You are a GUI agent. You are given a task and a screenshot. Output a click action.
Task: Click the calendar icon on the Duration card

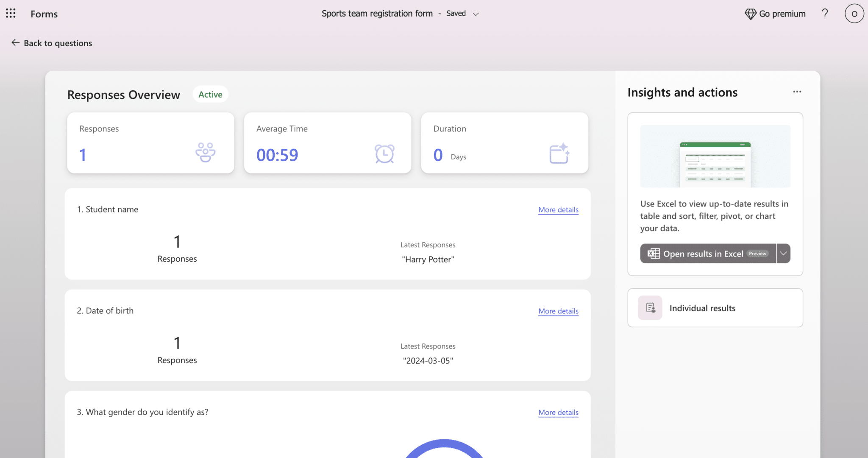559,154
